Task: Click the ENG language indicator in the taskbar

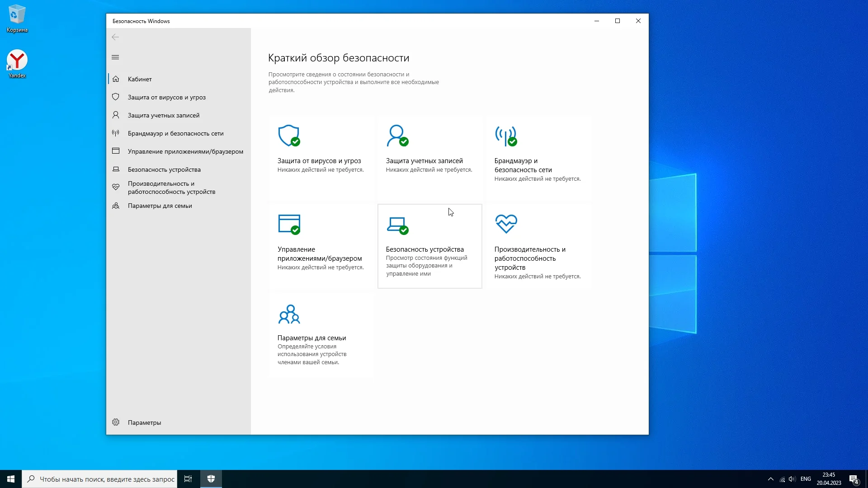Action: (x=805, y=479)
